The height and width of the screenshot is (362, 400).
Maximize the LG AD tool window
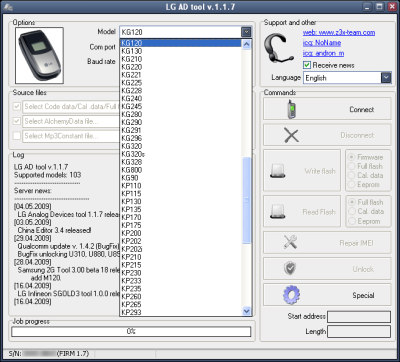coord(379,6)
